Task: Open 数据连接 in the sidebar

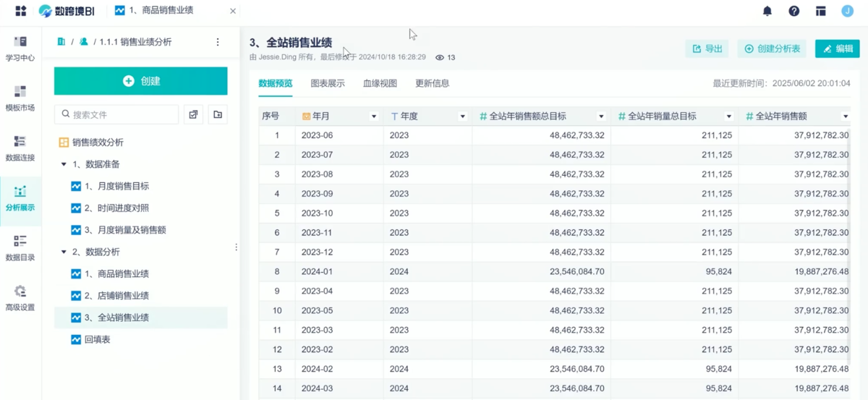Action: pyautogui.click(x=20, y=148)
